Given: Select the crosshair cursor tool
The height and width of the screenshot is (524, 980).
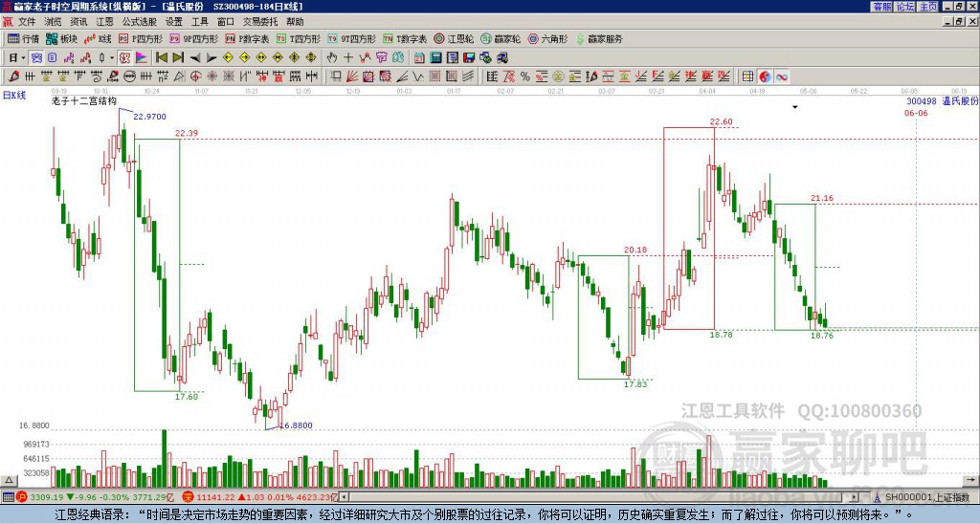Looking at the screenshot, I should pos(348,58).
